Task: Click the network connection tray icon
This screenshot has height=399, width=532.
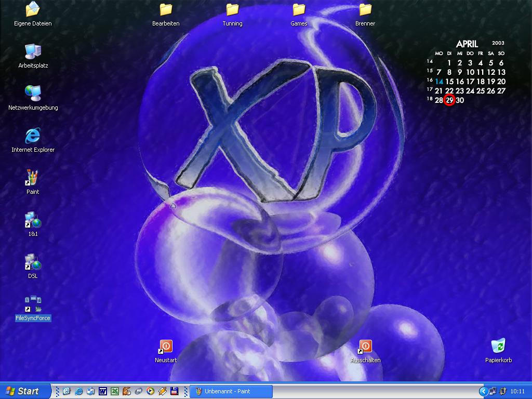Action: [493, 392]
